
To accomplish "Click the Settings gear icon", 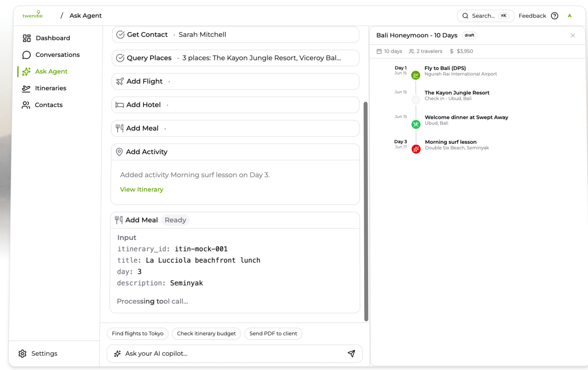I will (22, 353).
